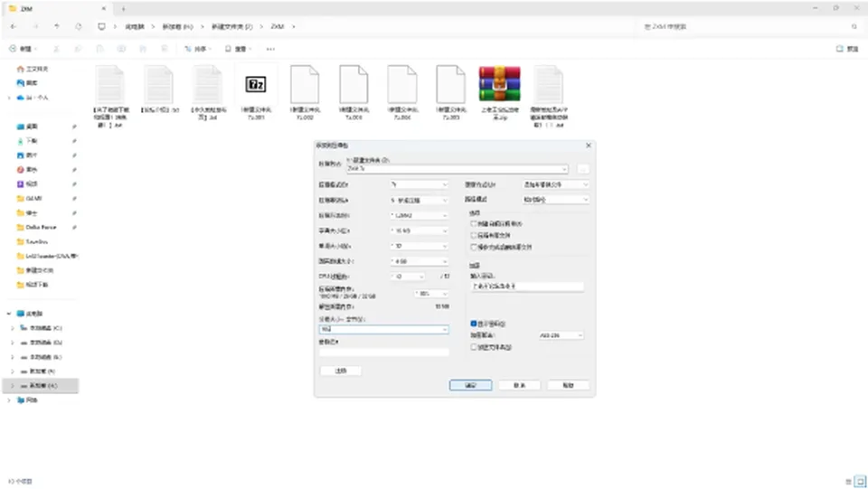Image resolution: width=868 pixels, height=489 pixels.
Task: Click the Paste icon in Explorer toolbar
Action: [99, 49]
